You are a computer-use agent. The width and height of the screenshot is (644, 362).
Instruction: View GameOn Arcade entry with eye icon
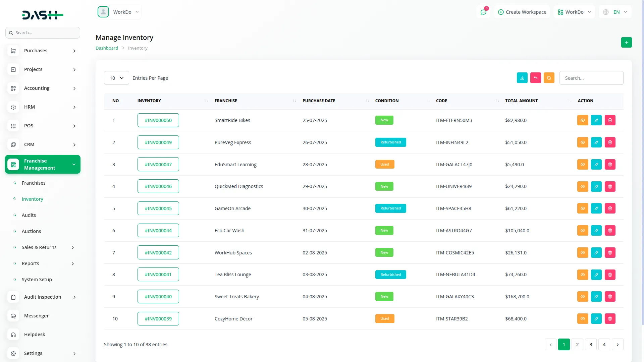(x=583, y=208)
